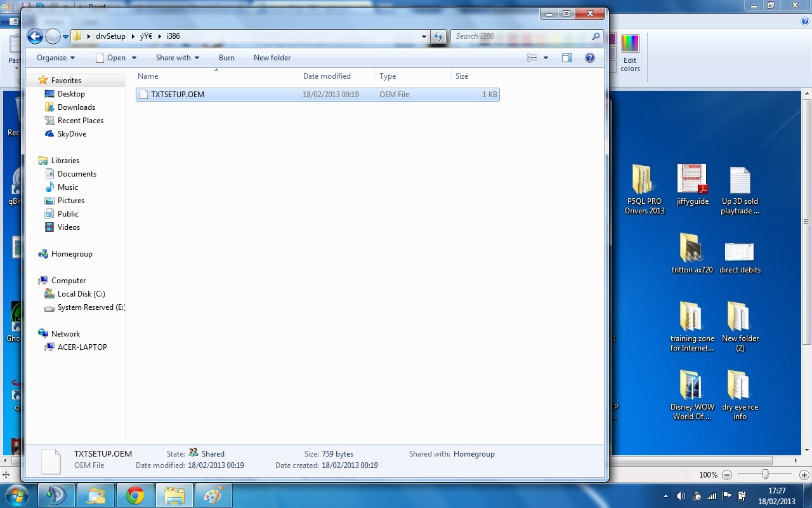
Task: Click Edit colors in the Paint window
Action: coord(630,53)
